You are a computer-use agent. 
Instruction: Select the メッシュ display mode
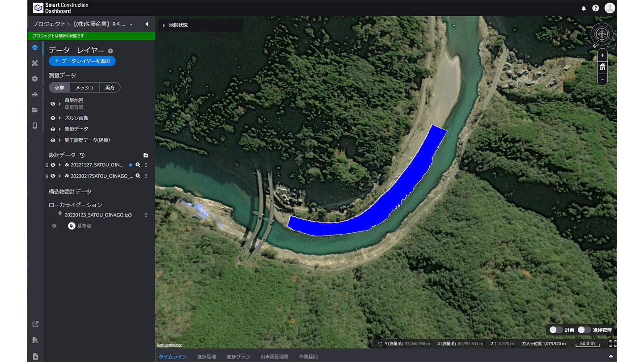(x=85, y=88)
